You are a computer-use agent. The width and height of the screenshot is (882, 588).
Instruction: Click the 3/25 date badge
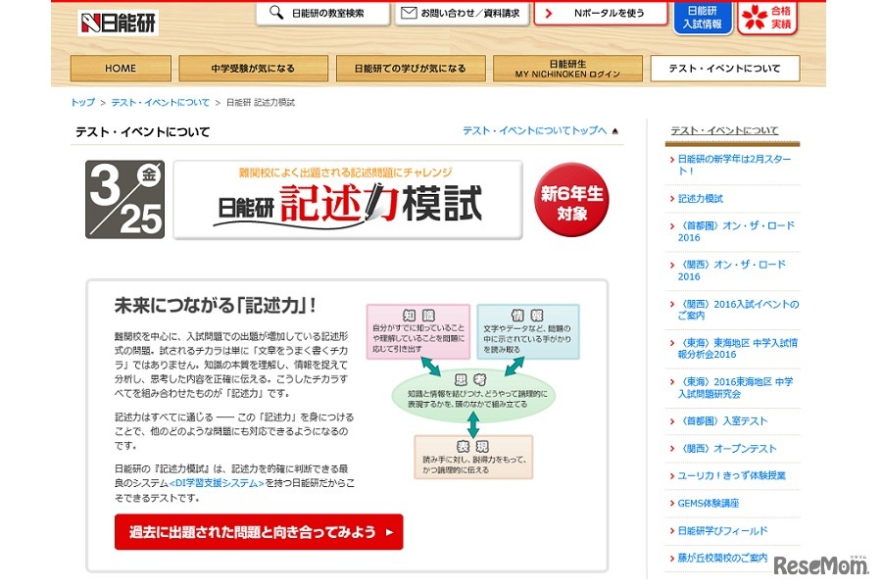pos(124,198)
